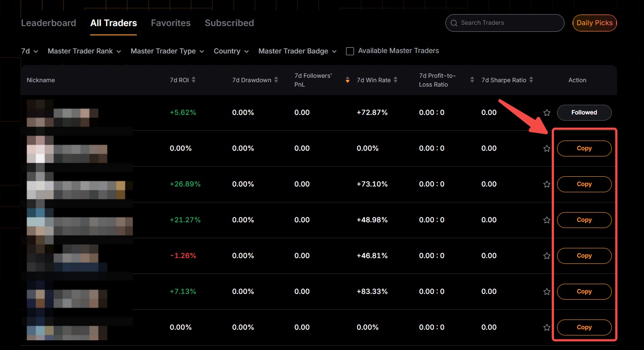Favorite the trader with +21.27% ROI

tap(547, 220)
